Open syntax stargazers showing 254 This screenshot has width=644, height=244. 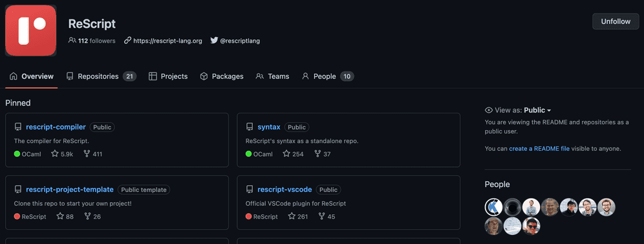click(x=294, y=154)
